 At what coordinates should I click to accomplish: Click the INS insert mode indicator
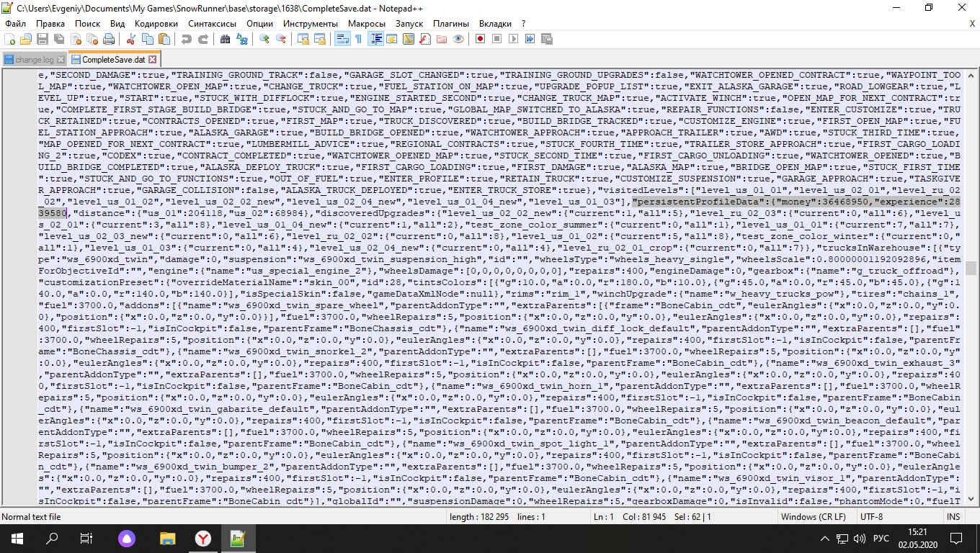tap(953, 516)
